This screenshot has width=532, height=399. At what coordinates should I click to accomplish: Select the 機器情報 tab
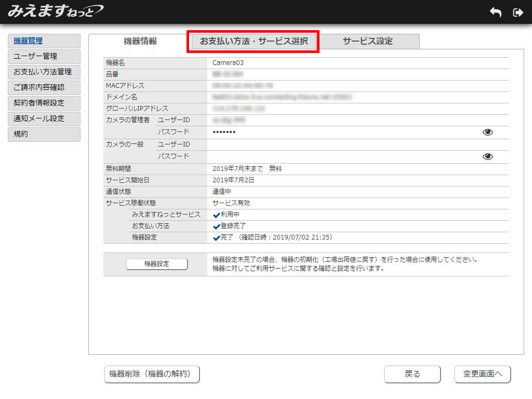tap(140, 42)
